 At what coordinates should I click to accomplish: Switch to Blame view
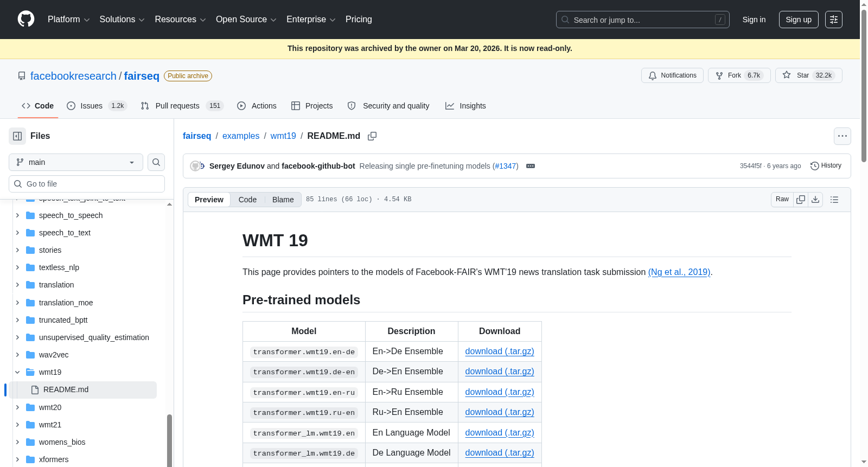(x=283, y=200)
